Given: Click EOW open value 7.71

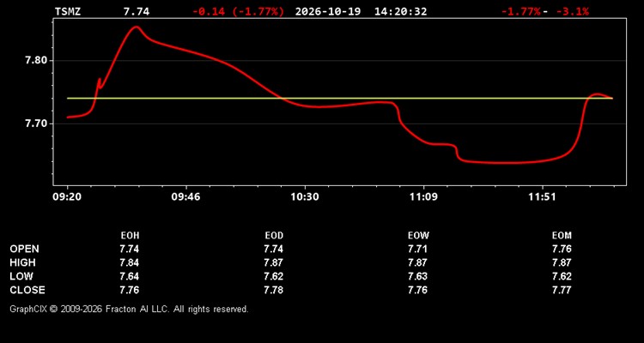Looking at the screenshot, I should pyautogui.click(x=417, y=249).
